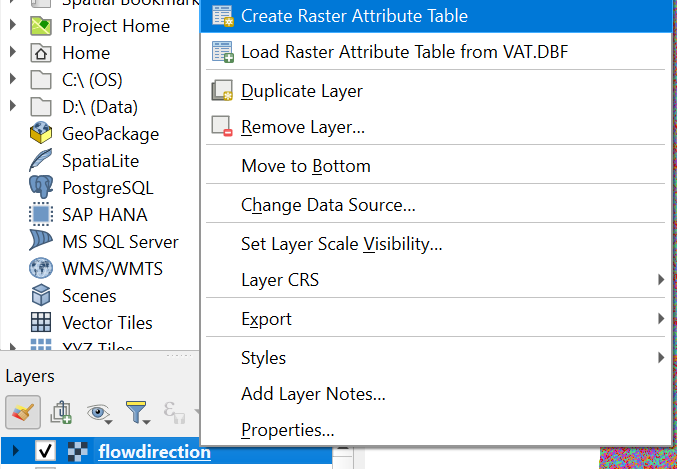Choose Load Raster Attribute Table from VAT.DBF
677x469 pixels.
click(x=436, y=52)
